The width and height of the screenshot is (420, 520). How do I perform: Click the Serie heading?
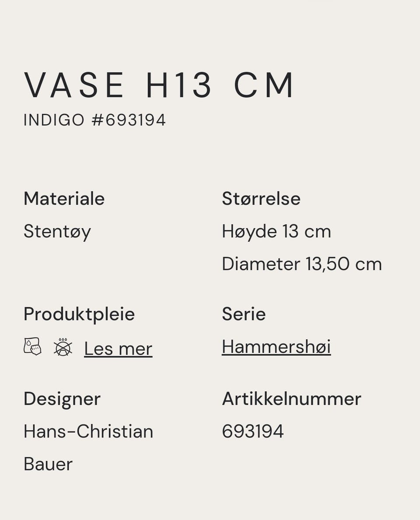tap(244, 314)
